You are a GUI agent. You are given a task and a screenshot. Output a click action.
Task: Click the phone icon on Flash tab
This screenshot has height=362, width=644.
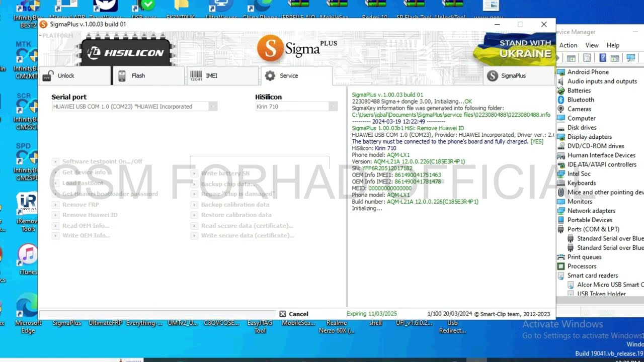[122, 76]
